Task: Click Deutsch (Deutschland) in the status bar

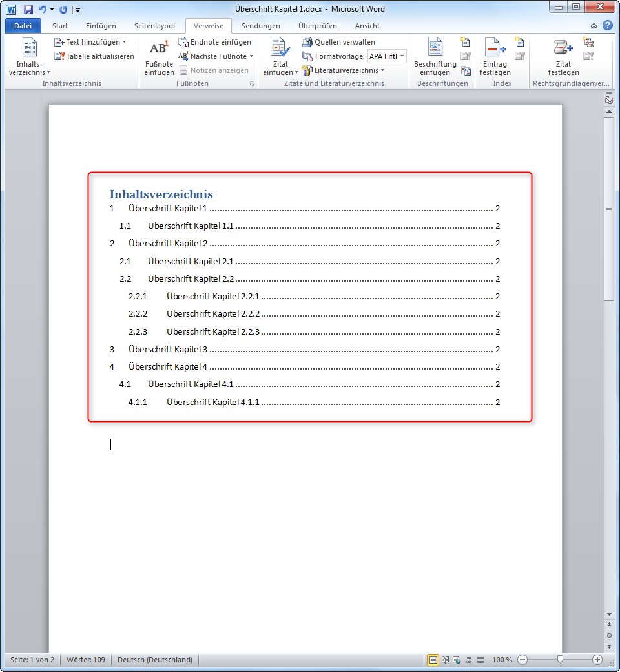Action: coord(154,660)
